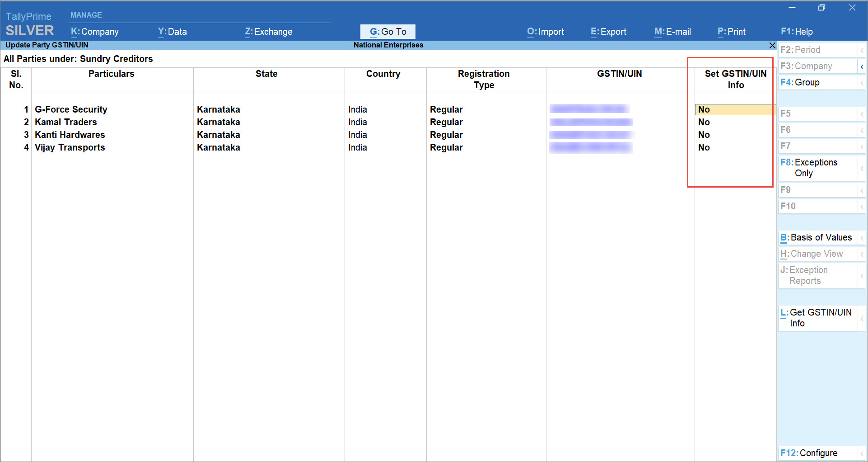Screen dimensions: 868x462
Task: Click Set GSTIN/UIN Info value for Kamal Traders
Action: tap(704, 122)
